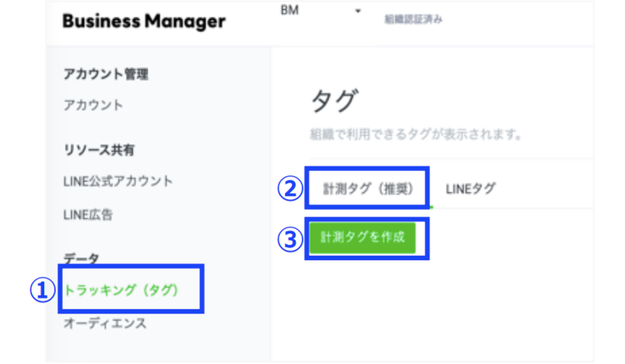Image resolution: width=625 pixels, height=364 pixels.
Task: Open the BM organization dropdown
Action: click(289, 12)
